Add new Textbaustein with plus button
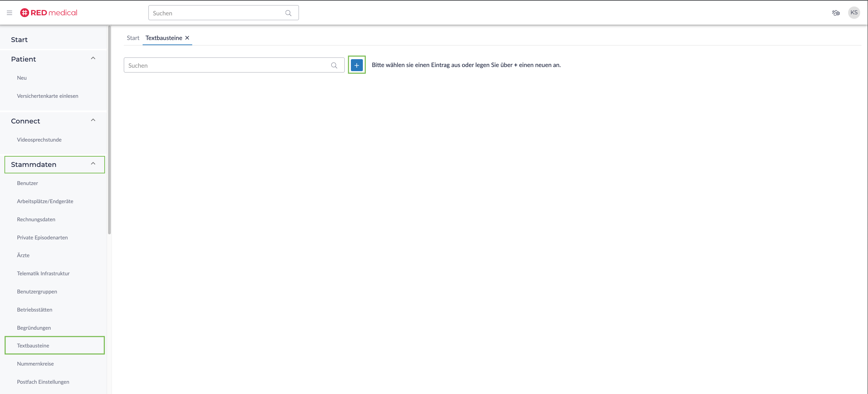Screen dimensions: 868x394 point(357,65)
